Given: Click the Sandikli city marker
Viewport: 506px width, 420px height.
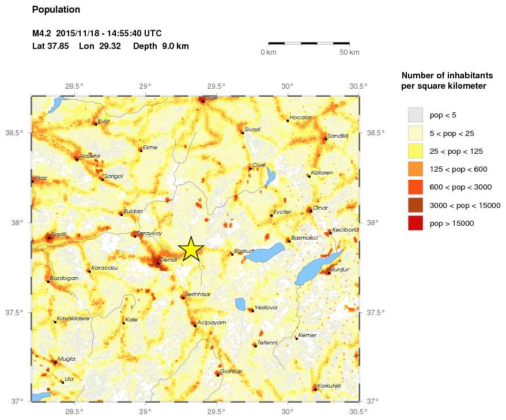Looking at the screenshot, I should click(x=325, y=139).
